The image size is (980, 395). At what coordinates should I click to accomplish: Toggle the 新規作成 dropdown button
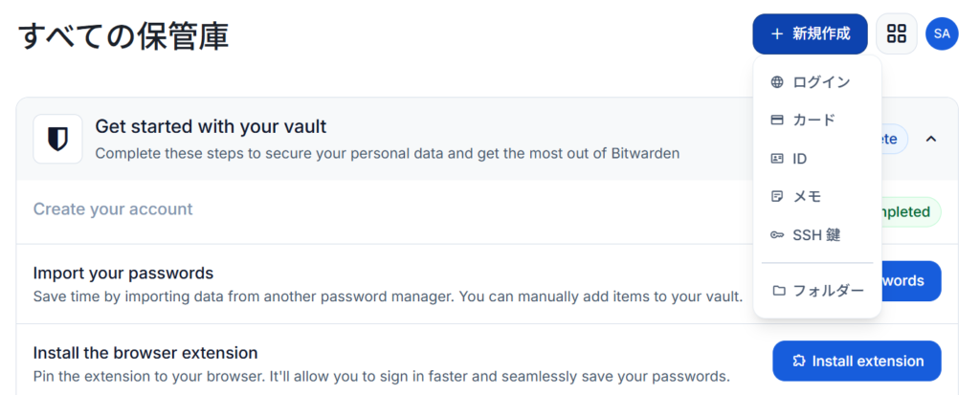pos(810,33)
